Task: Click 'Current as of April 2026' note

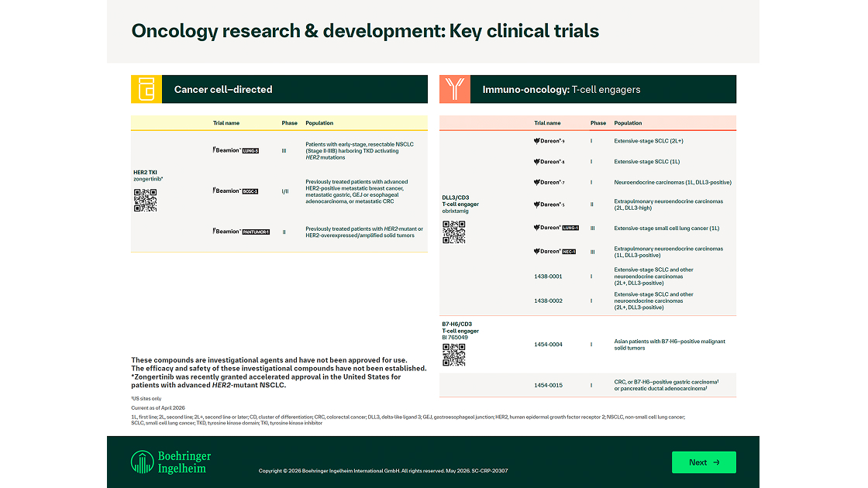Action: 158,407
